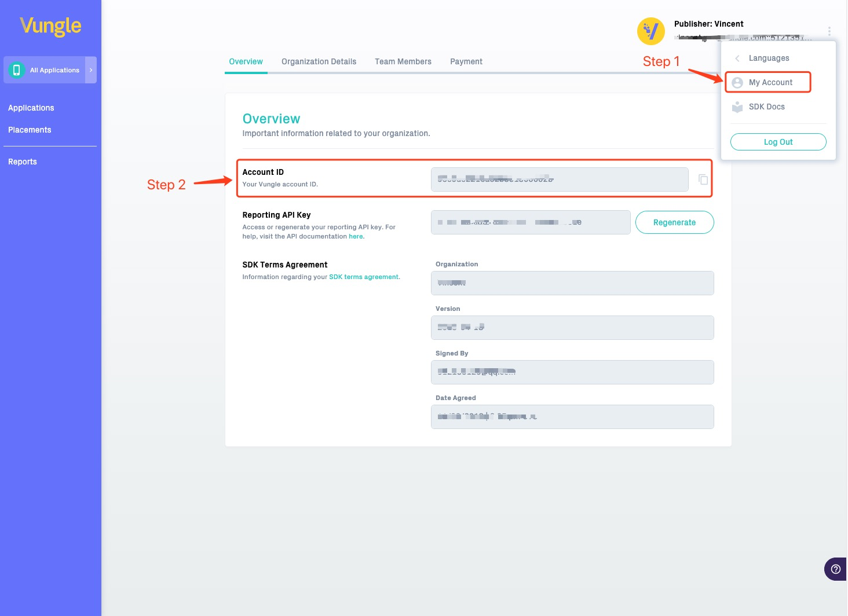848x616 pixels.
Task: Click the My Account person icon
Action: click(737, 83)
